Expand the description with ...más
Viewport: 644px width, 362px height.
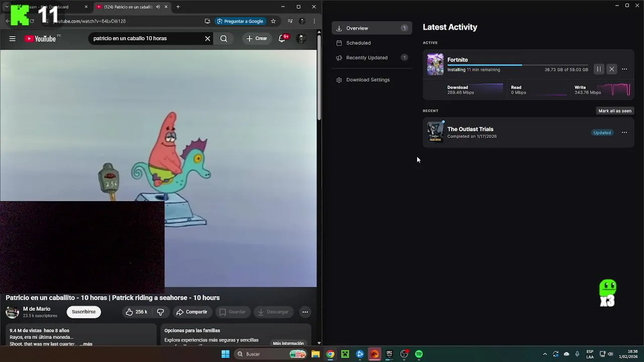click(86, 344)
